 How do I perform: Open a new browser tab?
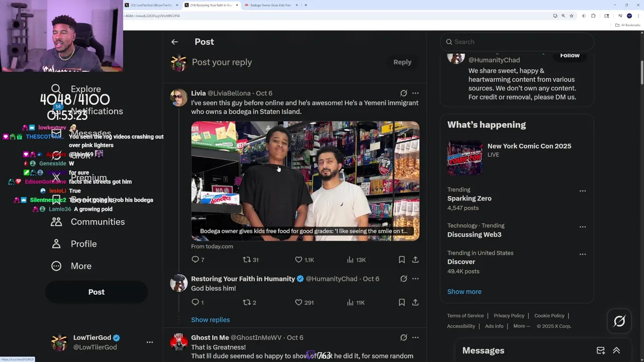pos(306,5)
